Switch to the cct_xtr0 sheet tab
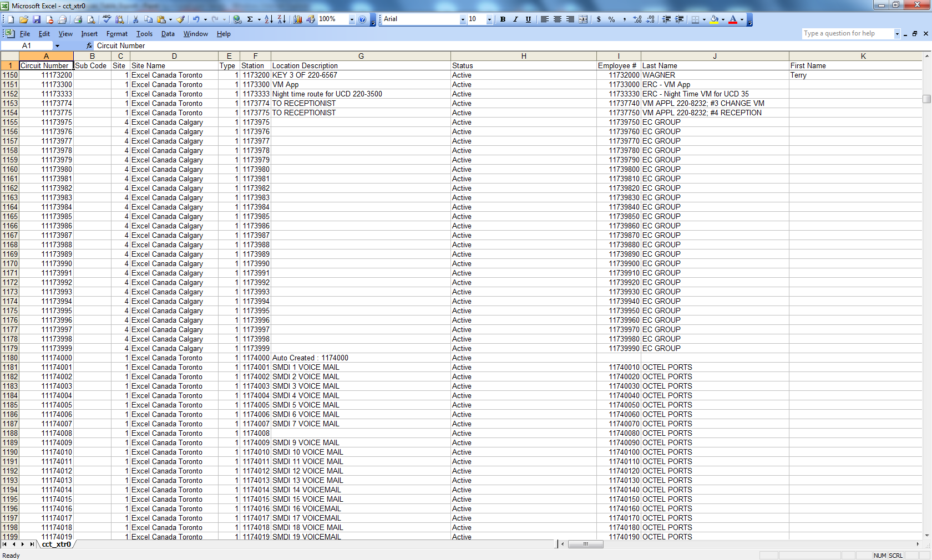 [x=57, y=544]
